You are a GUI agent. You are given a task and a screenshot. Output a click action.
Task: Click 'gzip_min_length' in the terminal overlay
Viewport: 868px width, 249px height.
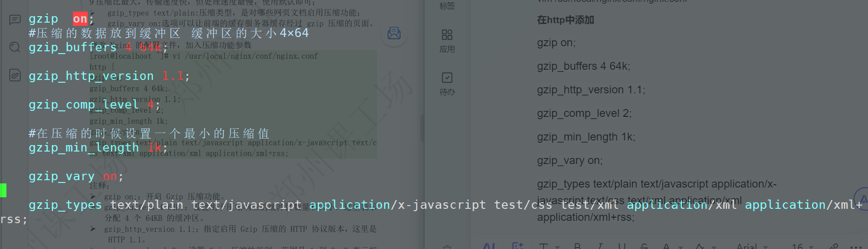coord(84,147)
